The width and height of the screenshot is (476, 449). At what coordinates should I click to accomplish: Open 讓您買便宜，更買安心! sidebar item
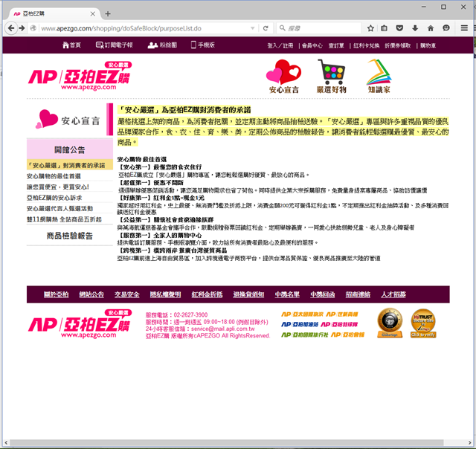[x=58, y=187]
